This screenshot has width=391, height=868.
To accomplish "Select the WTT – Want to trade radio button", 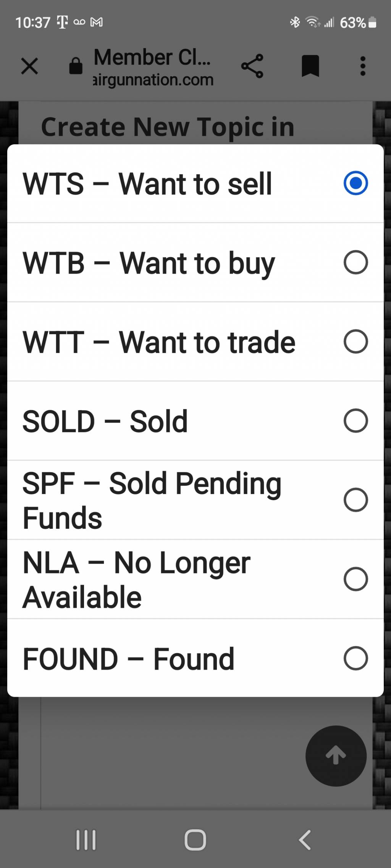I will coord(355,341).
